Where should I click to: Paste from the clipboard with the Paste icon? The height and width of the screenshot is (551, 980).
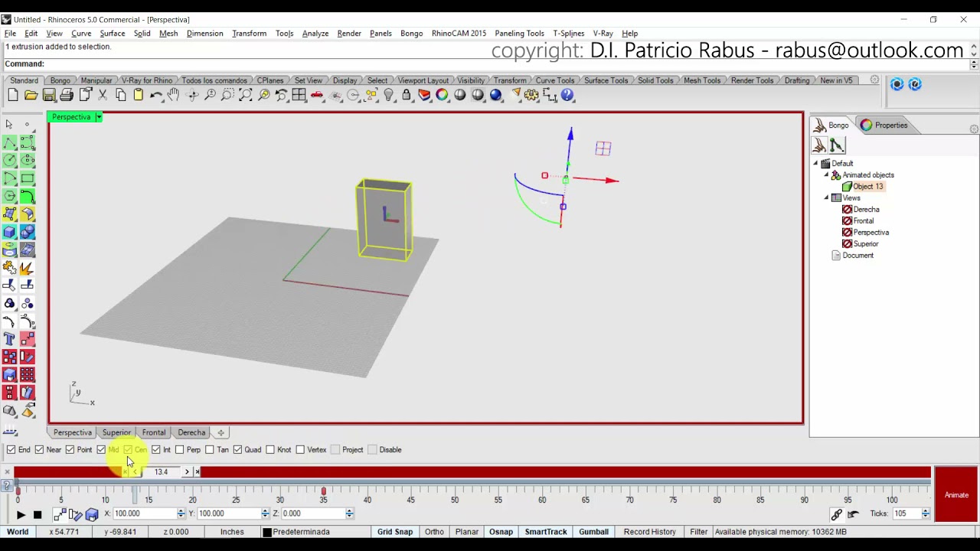(x=139, y=95)
